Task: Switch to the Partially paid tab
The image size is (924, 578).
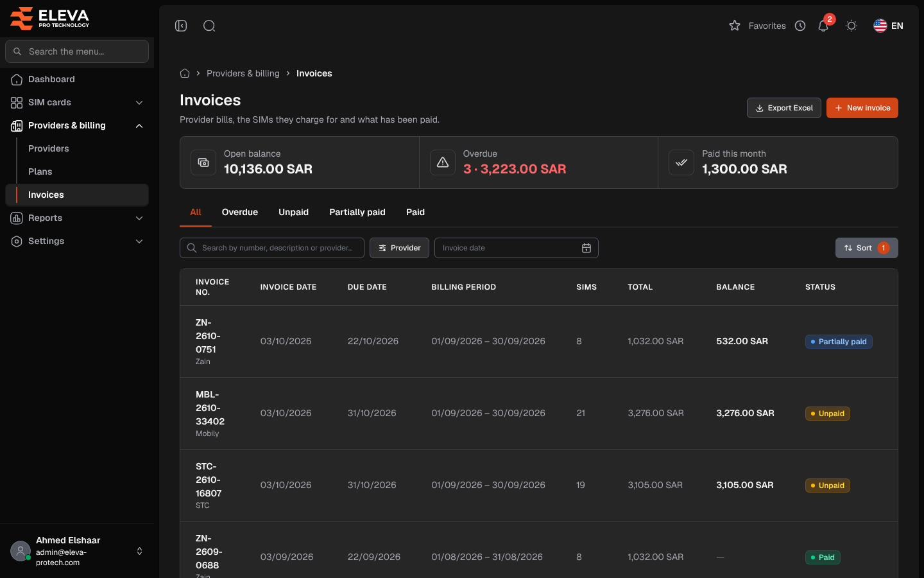Action: (357, 212)
